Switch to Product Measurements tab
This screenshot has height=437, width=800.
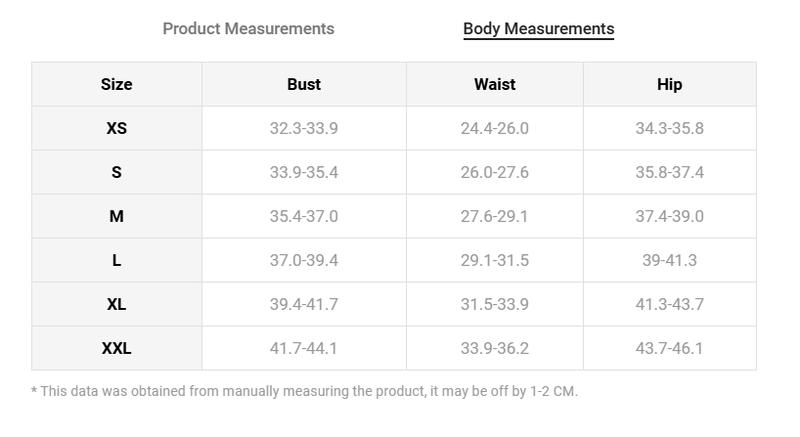(248, 29)
